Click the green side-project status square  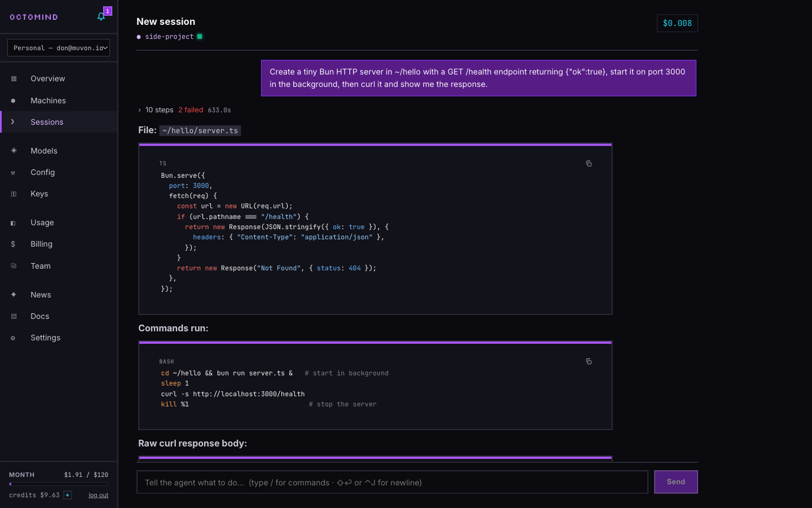200,37
